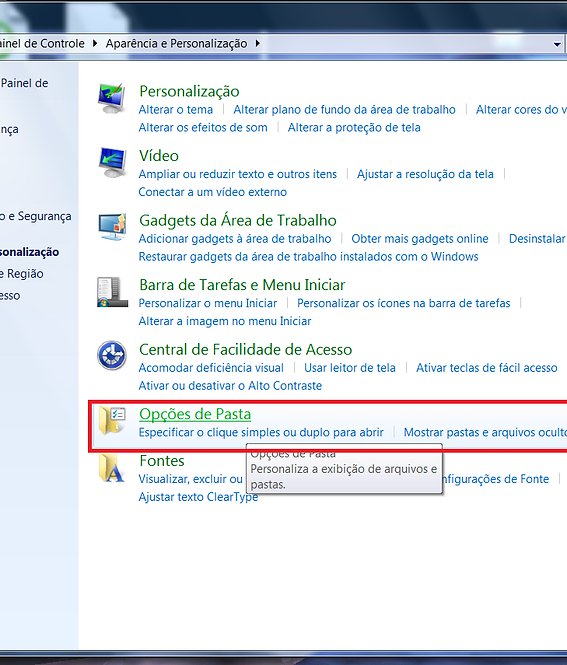Open Obter mais gadgets online
Image resolution: width=567 pixels, height=665 pixels.
point(420,238)
